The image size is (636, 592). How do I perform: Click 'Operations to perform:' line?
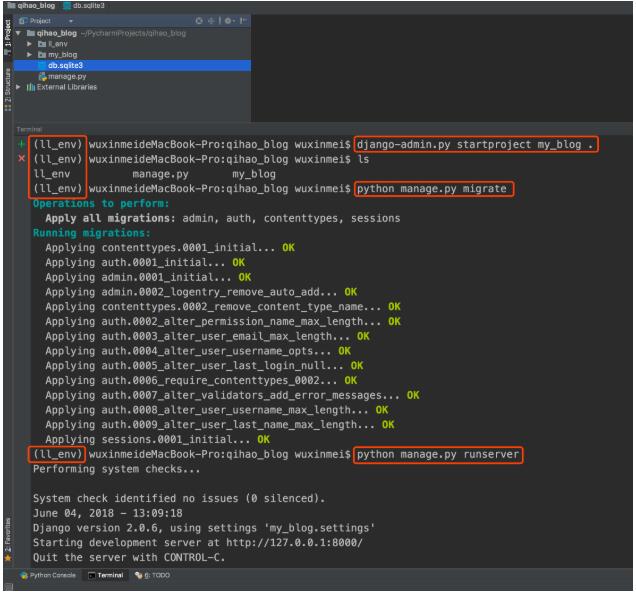tap(101, 203)
